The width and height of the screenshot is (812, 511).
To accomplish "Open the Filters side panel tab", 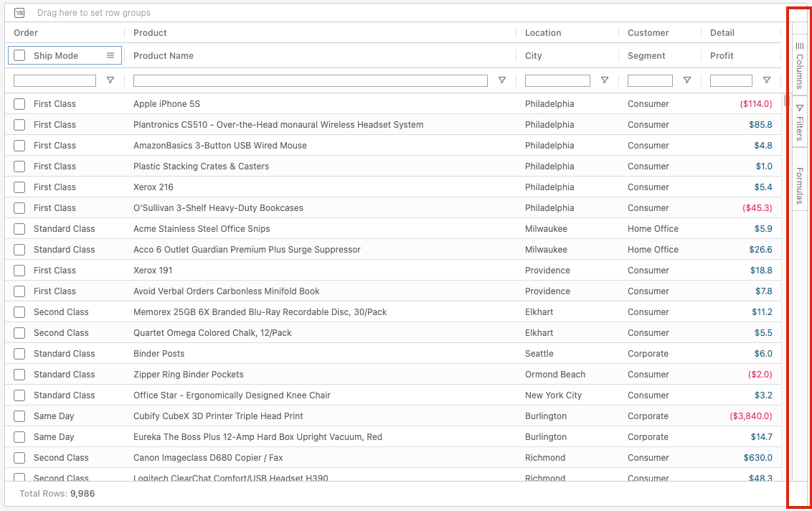I will pos(800,122).
